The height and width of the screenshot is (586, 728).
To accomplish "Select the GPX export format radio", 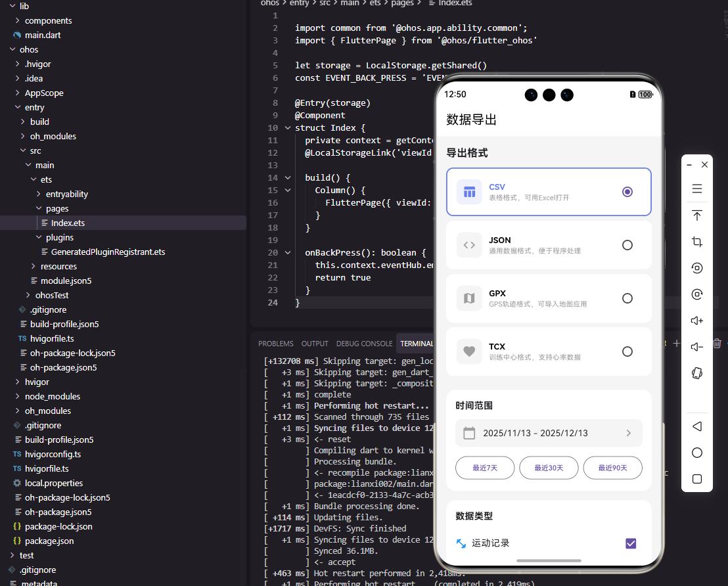I will click(x=627, y=298).
